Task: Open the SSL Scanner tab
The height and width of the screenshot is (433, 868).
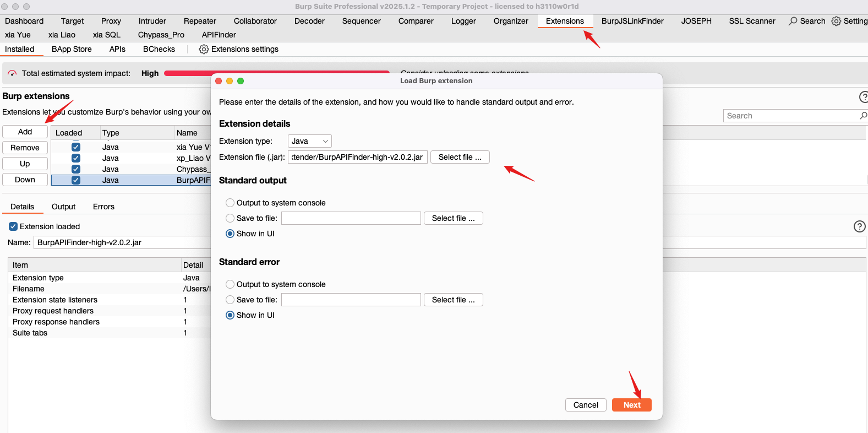Action: 752,21
